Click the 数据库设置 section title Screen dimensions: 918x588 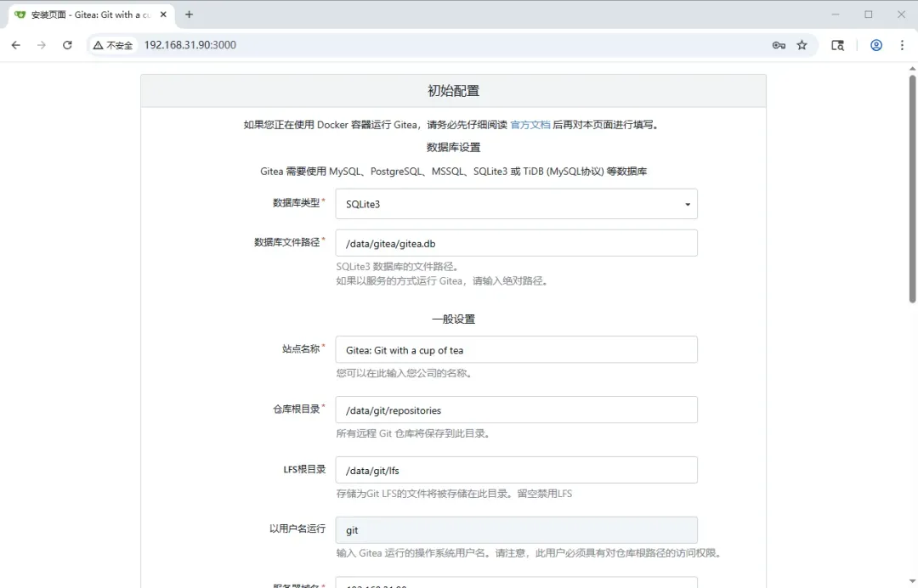(x=453, y=148)
